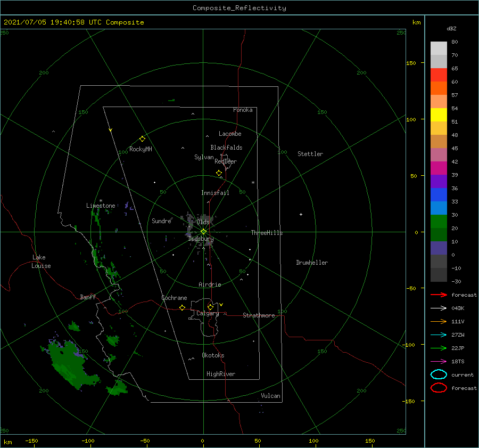Click the RedDeer city label
Screen dimensions: 479x448
(226, 161)
